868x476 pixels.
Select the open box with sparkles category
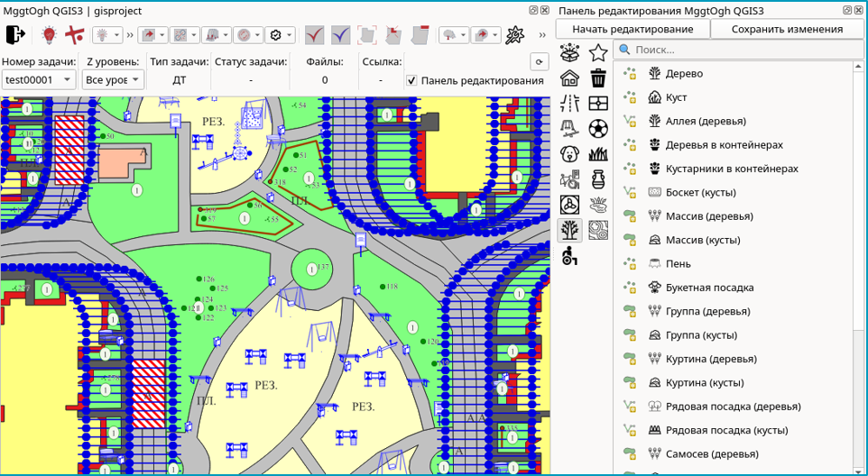(x=569, y=53)
